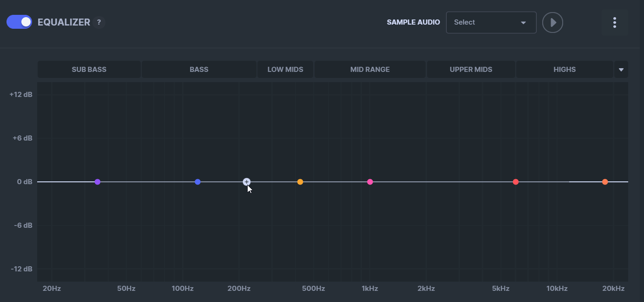Click the 2kHz frequency label
This screenshot has height=302, width=644.
[x=426, y=289]
